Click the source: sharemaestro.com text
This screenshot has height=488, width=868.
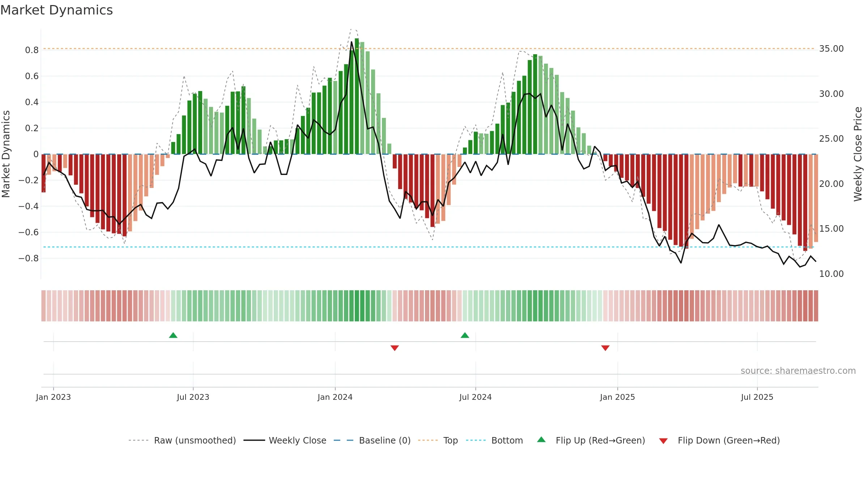(798, 371)
